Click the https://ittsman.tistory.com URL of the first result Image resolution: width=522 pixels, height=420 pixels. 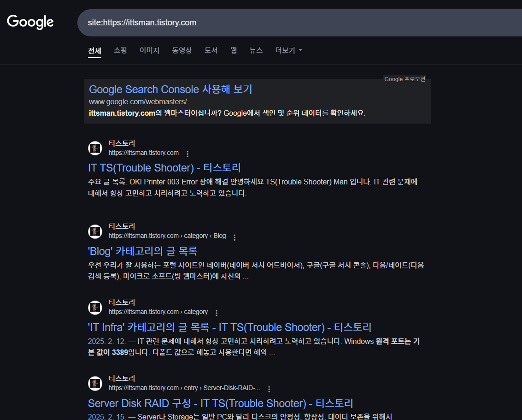tap(143, 153)
